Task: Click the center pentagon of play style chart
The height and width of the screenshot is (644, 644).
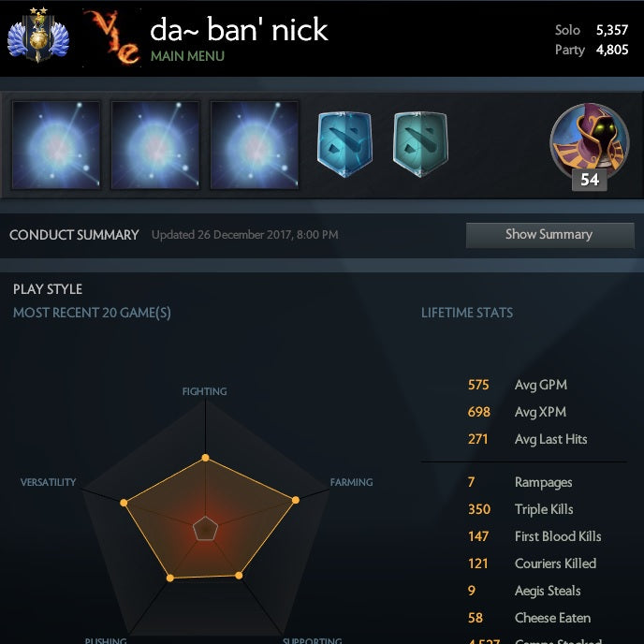Action: [x=205, y=529]
